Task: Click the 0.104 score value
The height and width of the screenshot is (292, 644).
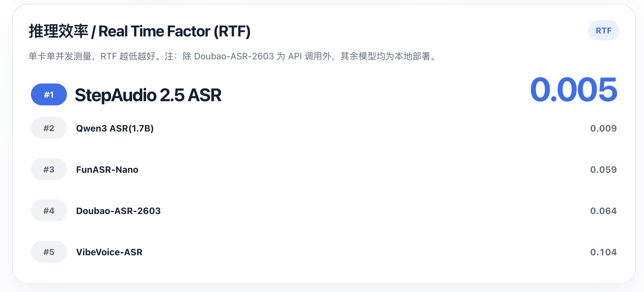Action: coord(603,252)
